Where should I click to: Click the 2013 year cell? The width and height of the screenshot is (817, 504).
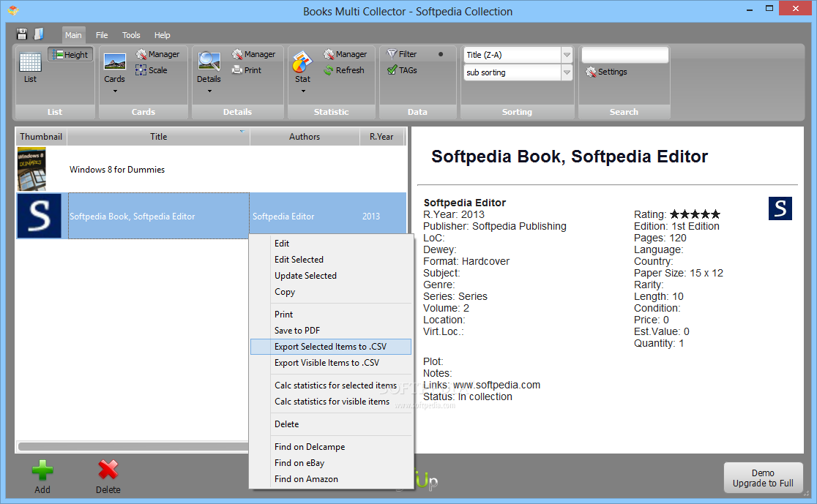coord(371,216)
